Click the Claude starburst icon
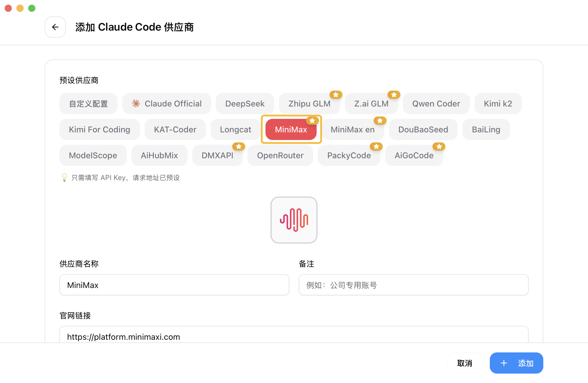 coord(136,104)
